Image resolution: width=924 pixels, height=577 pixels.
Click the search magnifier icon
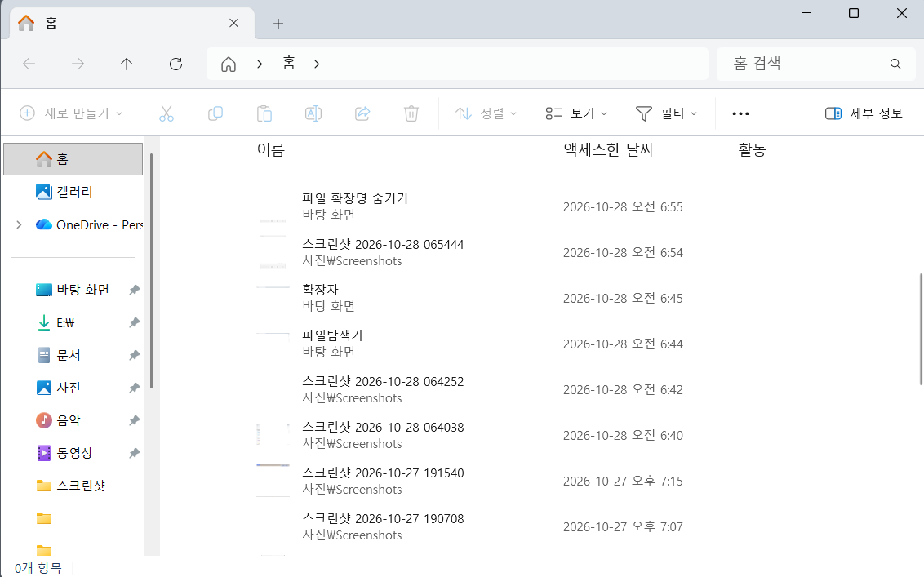point(895,64)
